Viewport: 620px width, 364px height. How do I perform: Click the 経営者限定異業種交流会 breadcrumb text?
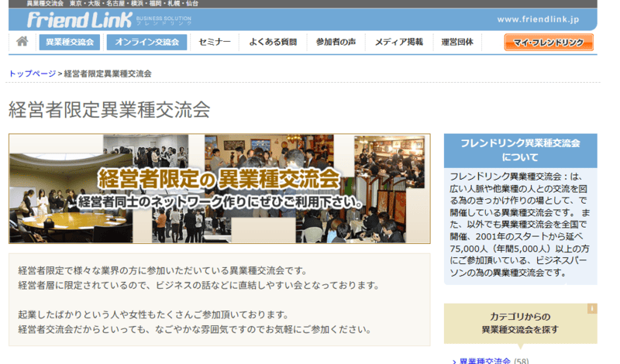coord(108,74)
